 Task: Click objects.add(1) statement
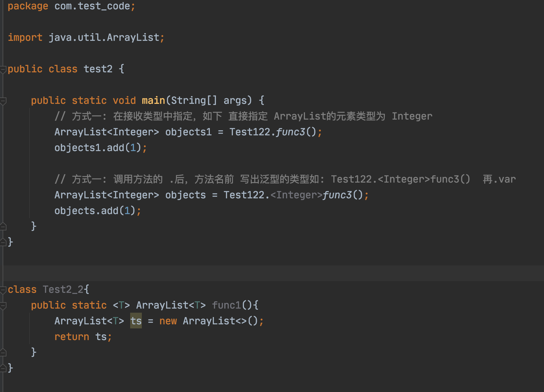[x=97, y=211]
